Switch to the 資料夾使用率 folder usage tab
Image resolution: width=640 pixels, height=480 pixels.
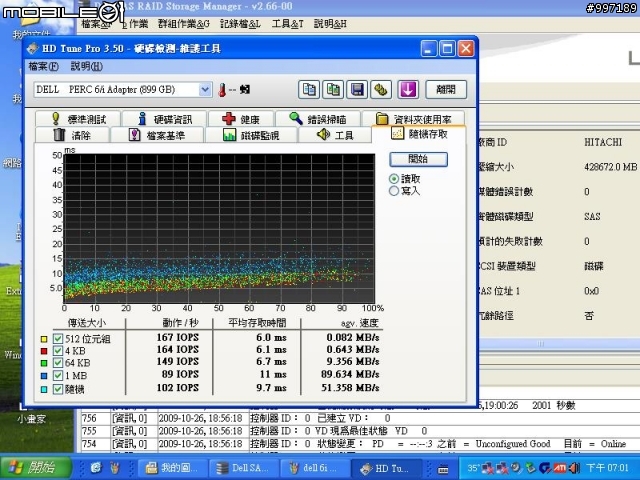click(x=413, y=119)
